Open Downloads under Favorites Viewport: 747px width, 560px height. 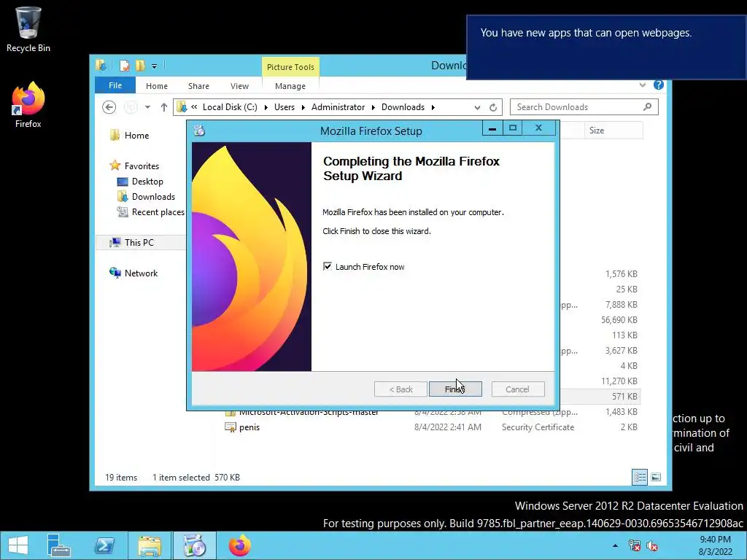(x=153, y=197)
